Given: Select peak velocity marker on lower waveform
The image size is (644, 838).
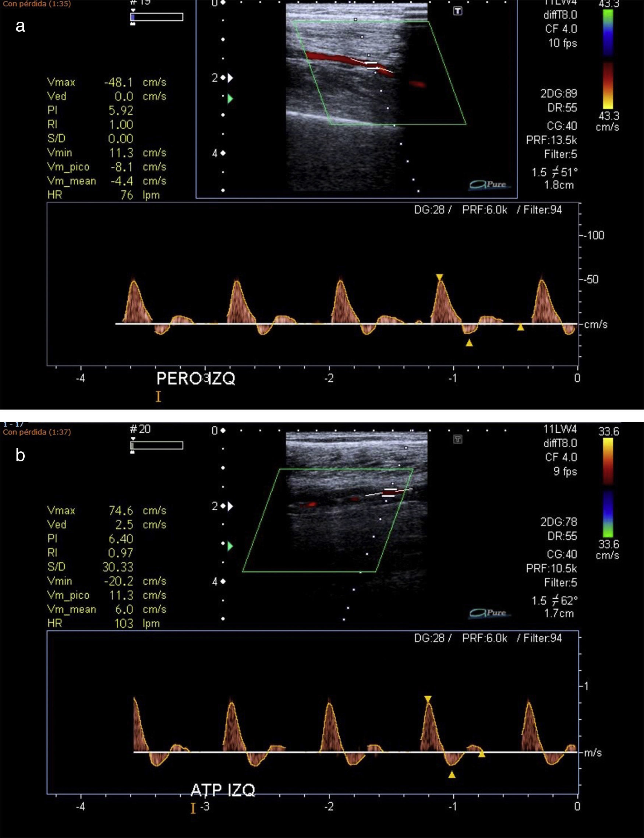Looking at the screenshot, I should pos(428,699).
